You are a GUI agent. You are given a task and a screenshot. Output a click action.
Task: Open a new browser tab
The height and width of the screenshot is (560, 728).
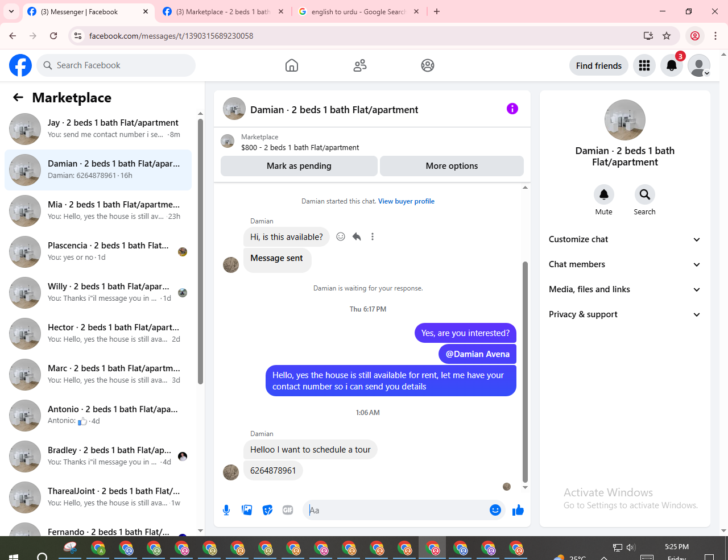(437, 11)
